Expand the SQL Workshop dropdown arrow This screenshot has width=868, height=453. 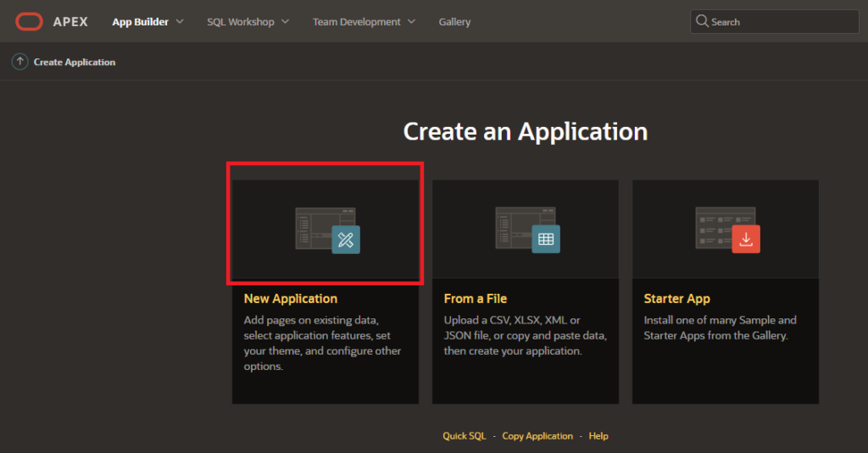tap(285, 21)
